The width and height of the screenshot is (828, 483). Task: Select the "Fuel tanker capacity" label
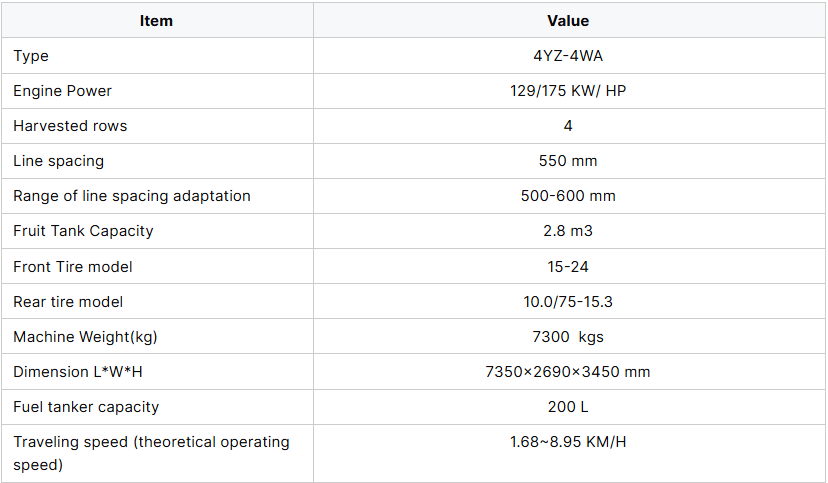coord(86,407)
